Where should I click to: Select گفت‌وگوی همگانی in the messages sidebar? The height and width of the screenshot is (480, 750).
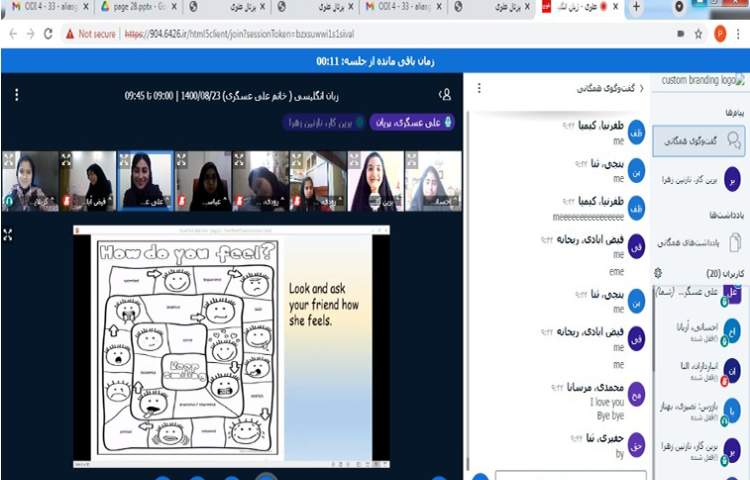click(x=699, y=141)
